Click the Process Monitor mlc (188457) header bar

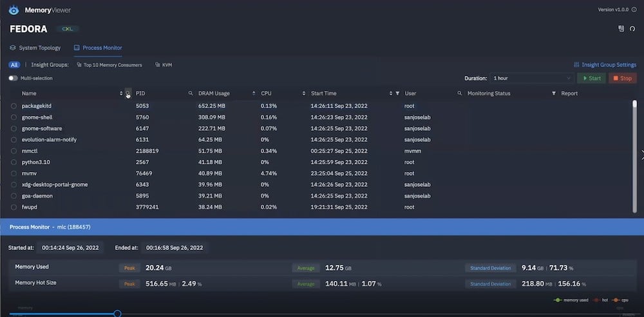tap(322, 227)
